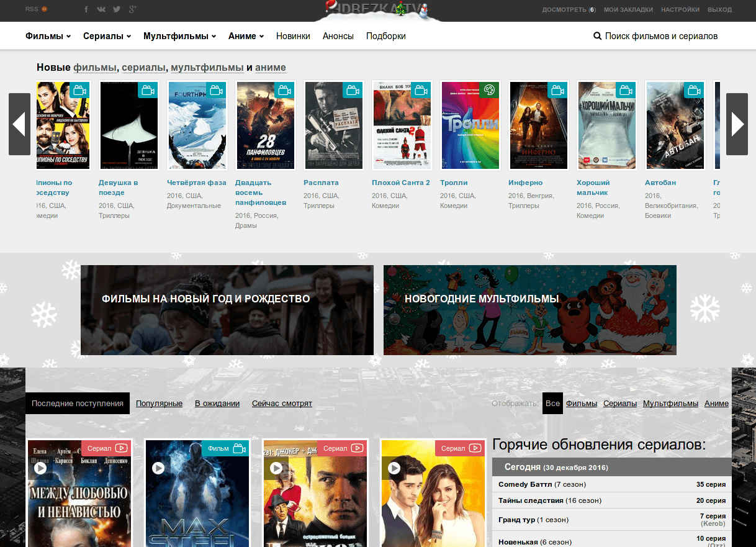Switch to Сейчас смотрят tab
Viewport: 756px width, 547px height.
click(282, 404)
